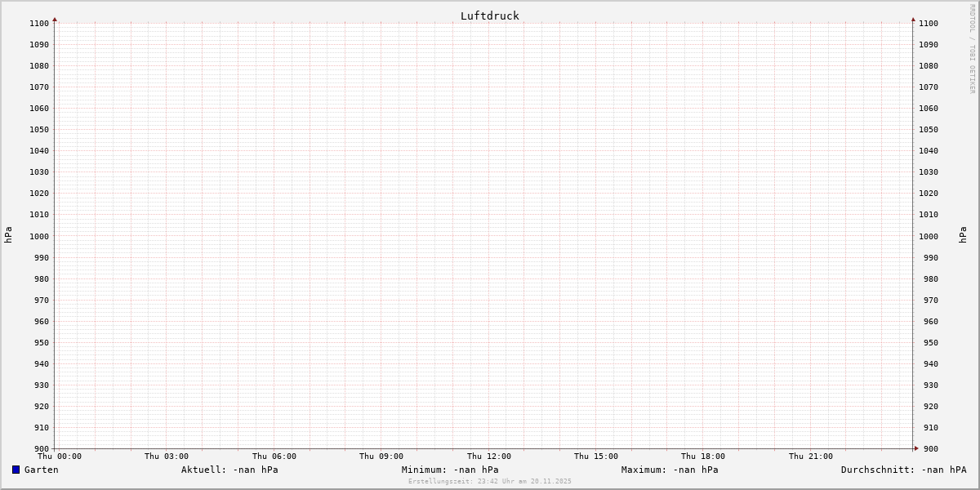Viewport: 980px width, 490px height.
Task: Click the Thu 09:00 time label
Action: pyautogui.click(x=381, y=457)
